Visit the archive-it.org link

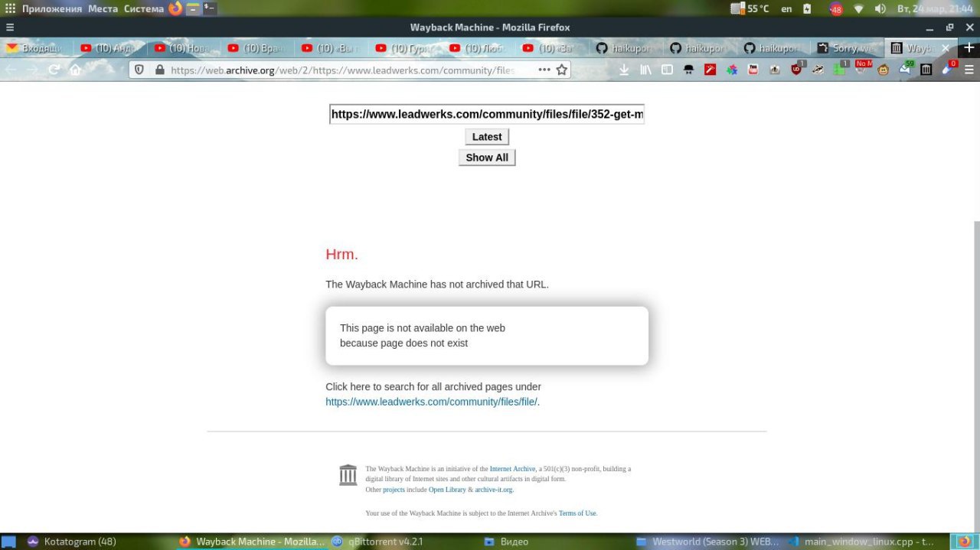(x=494, y=490)
